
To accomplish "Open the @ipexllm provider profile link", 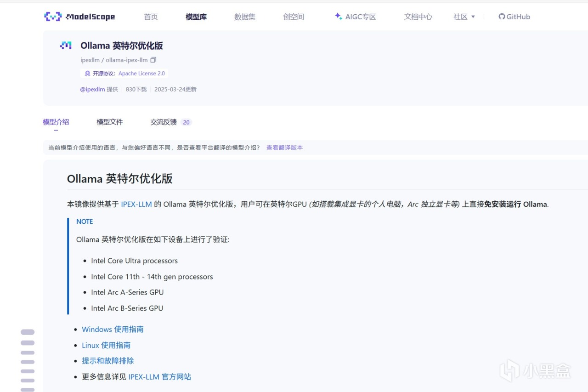I will point(92,89).
